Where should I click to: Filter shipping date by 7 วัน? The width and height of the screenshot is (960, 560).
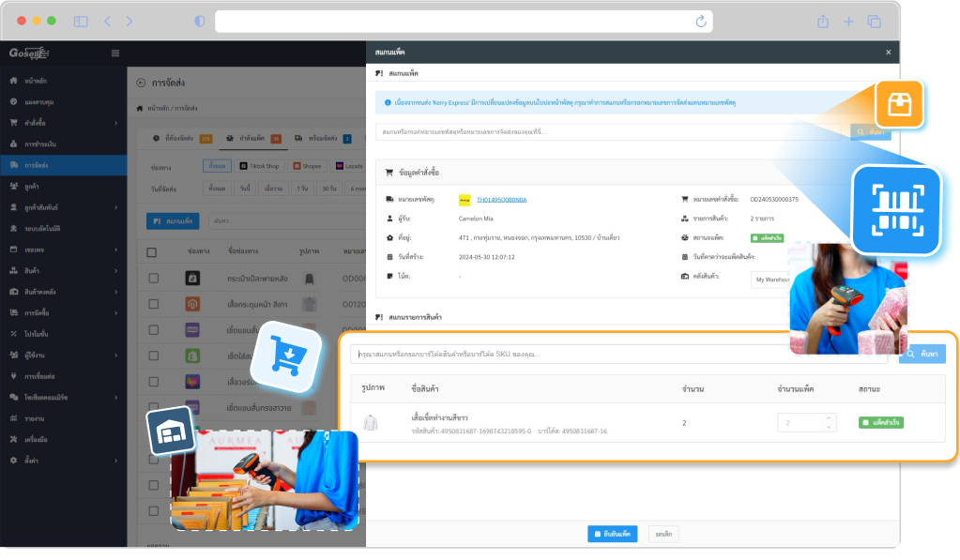click(302, 189)
